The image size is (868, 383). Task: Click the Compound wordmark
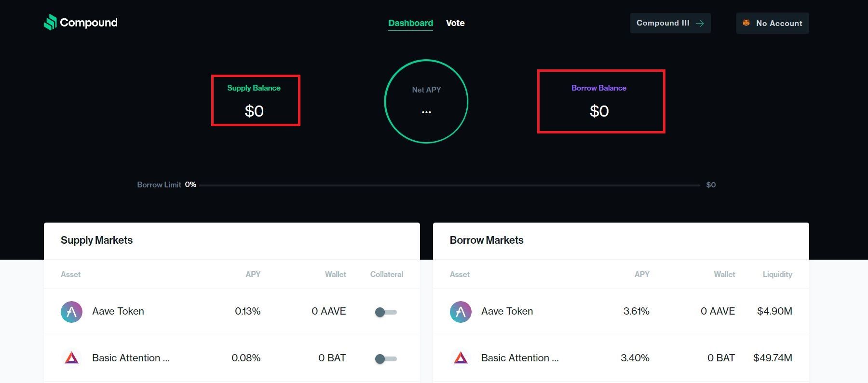[89, 23]
